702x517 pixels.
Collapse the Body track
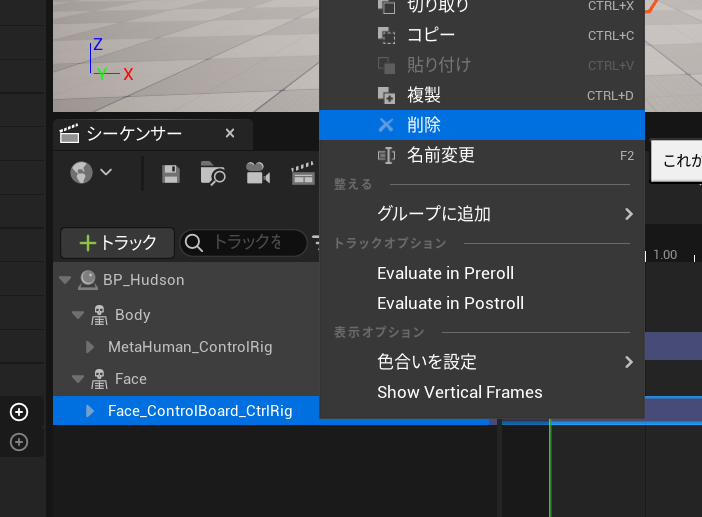pos(77,315)
